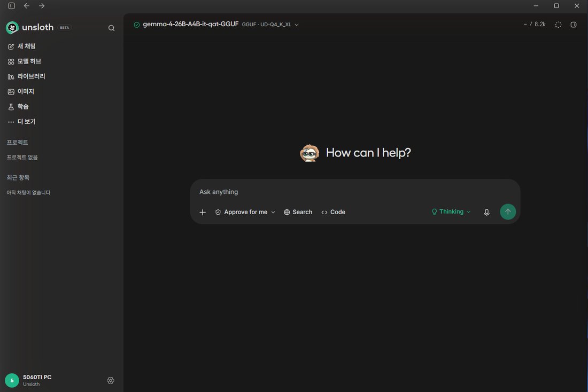Screen dimensions: 588x392
Task: Click the Ask anything input field
Action: click(355, 192)
